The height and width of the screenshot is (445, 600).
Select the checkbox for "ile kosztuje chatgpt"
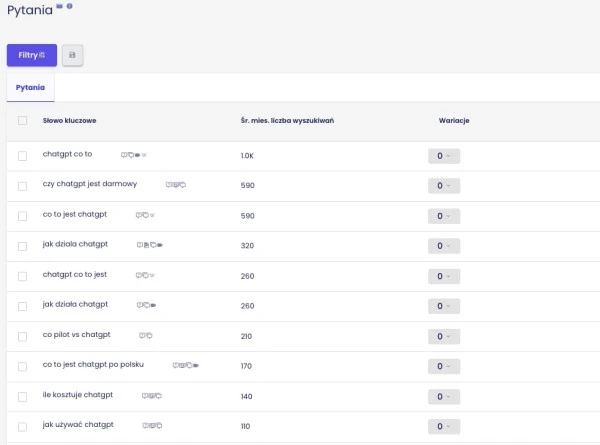tap(23, 396)
